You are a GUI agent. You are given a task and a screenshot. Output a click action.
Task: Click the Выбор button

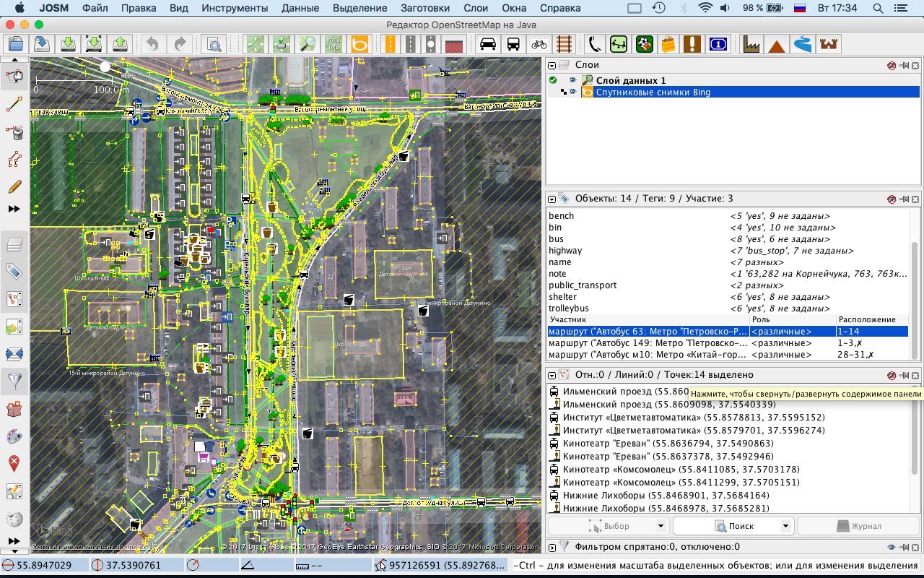coord(609,526)
